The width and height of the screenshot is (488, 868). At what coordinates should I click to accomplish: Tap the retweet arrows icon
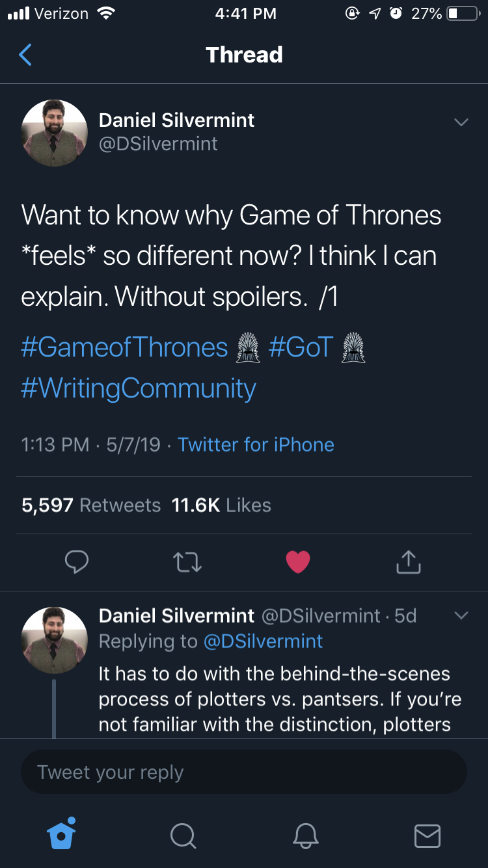pos(187,562)
